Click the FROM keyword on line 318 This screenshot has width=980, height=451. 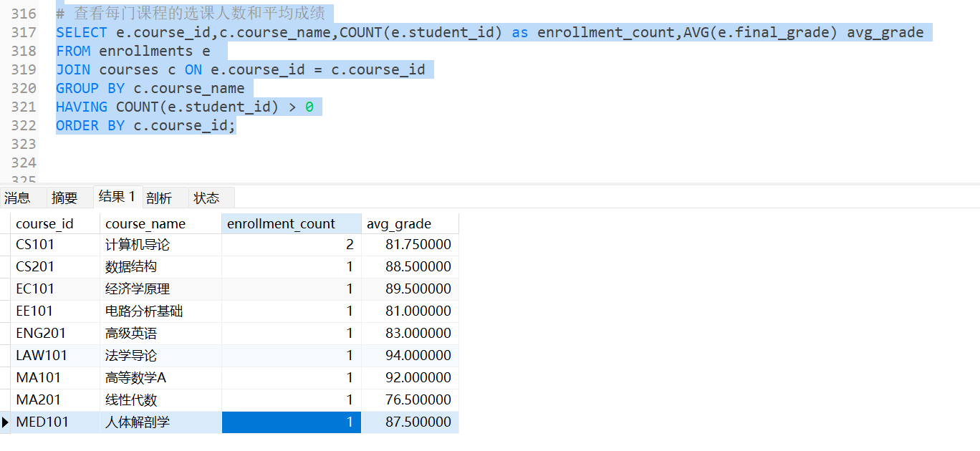73,51
